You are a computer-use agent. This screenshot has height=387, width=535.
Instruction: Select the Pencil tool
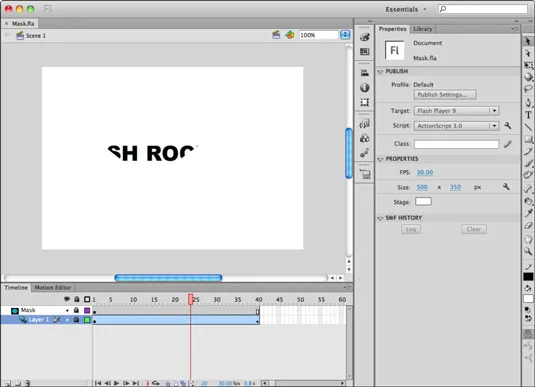[x=528, y=152]
